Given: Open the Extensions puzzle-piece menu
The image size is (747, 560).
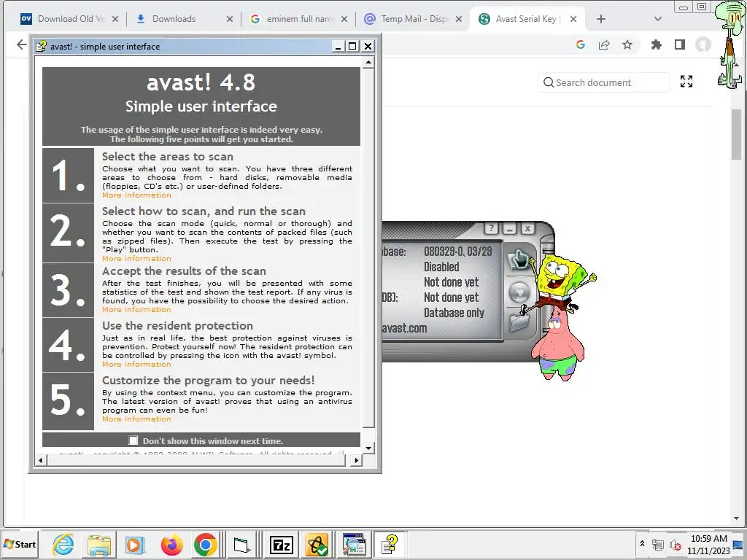Looking at the screenshot, I should coord(657,44).
